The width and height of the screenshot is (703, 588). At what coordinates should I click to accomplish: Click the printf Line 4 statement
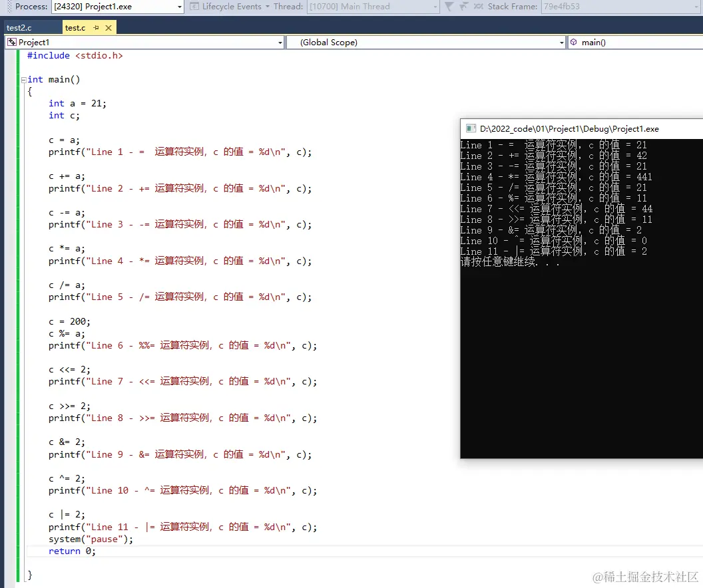180,261
